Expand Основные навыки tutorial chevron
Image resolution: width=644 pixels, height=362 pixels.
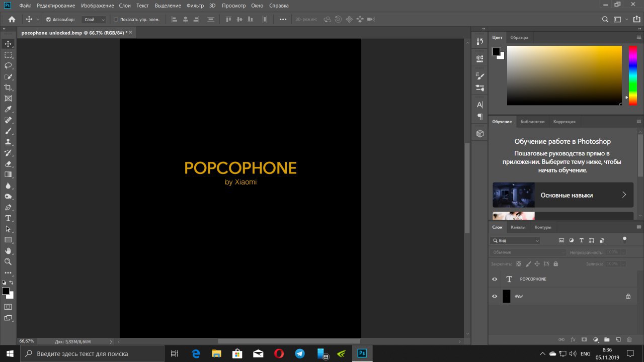pyautogui.click(x=624, y=195)
